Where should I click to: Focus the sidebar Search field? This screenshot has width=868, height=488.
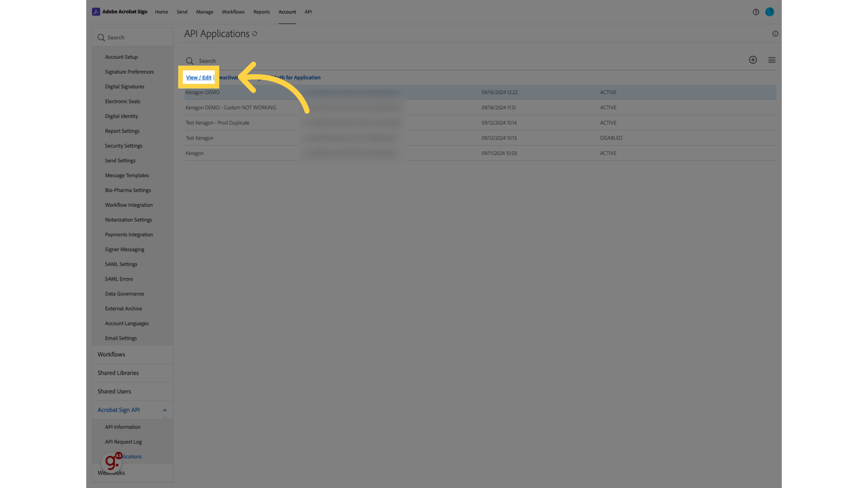[132, 38]
